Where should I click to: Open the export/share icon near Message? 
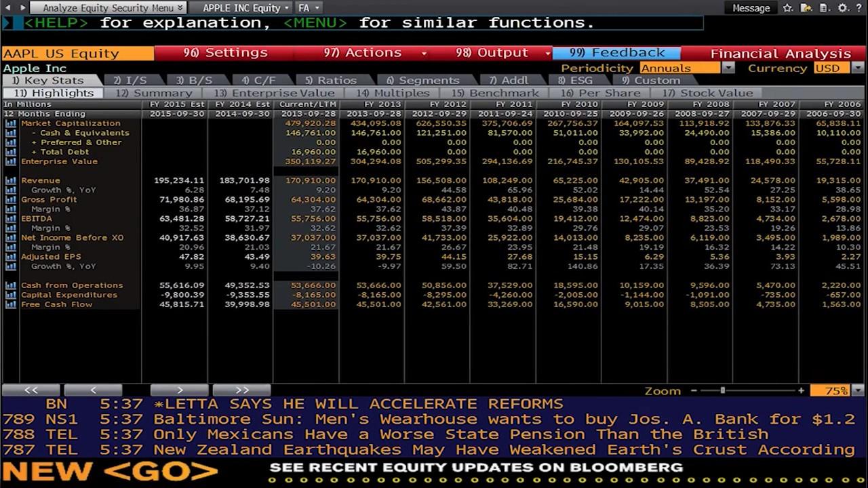tap(806, 7)
